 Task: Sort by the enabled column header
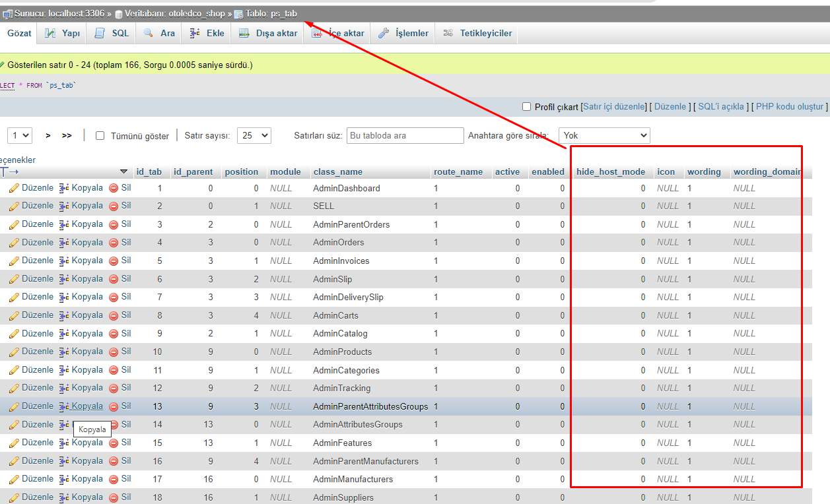(x=548, y=172)
